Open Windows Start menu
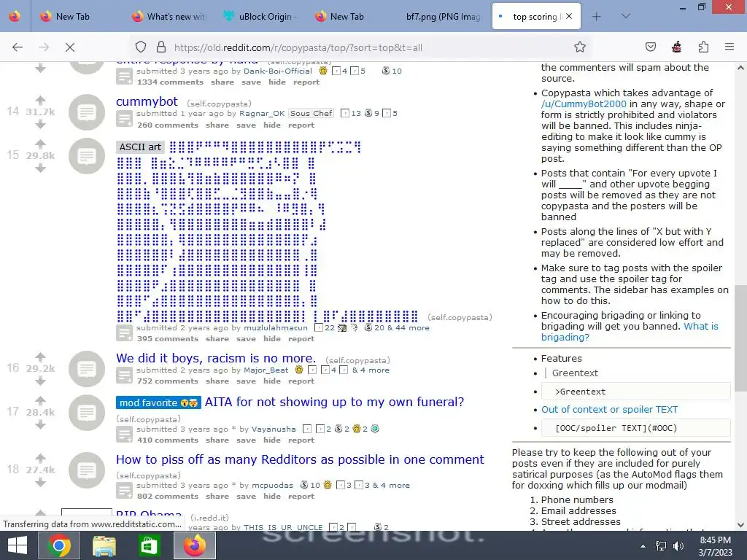The width and height of the screenshot is (747, 560). pos(18,545)
